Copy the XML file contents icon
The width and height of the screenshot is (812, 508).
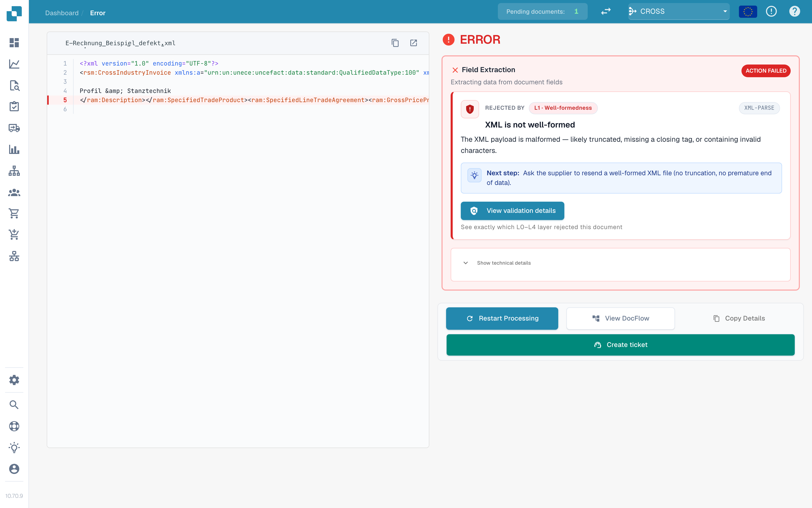click(395, 43)
